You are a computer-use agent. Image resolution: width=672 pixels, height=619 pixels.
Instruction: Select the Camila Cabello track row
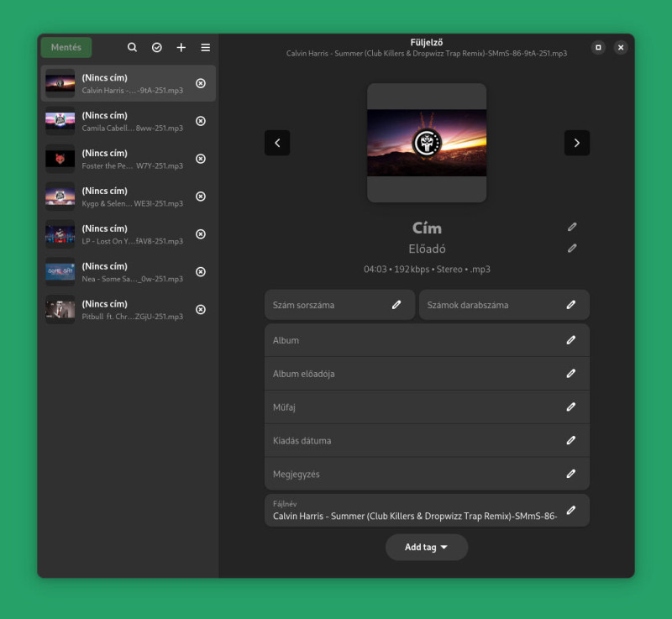click(129, 121)
